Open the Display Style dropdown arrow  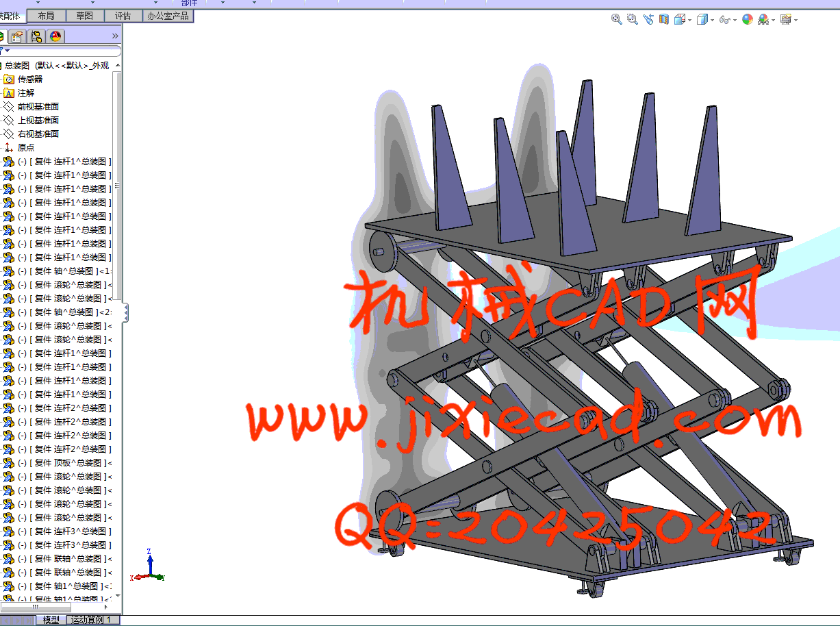click(x=712, y=20)
